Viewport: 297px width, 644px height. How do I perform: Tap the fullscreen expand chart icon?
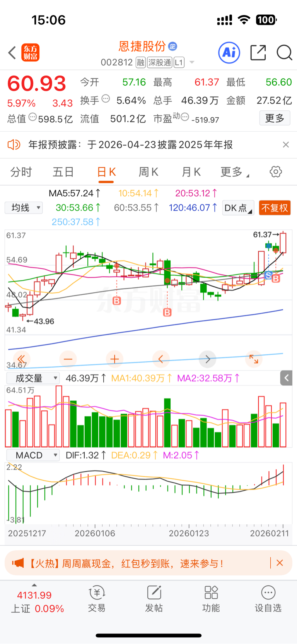tap(254, 359)
